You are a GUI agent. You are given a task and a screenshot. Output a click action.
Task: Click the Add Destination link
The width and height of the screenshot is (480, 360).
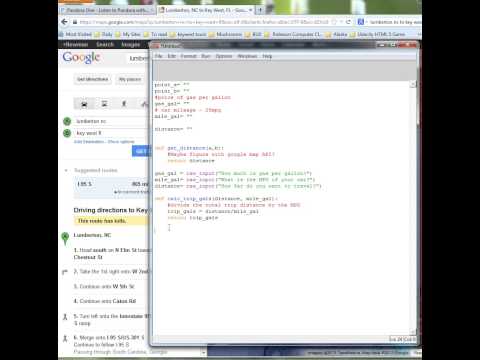click(x=89, y=142)
